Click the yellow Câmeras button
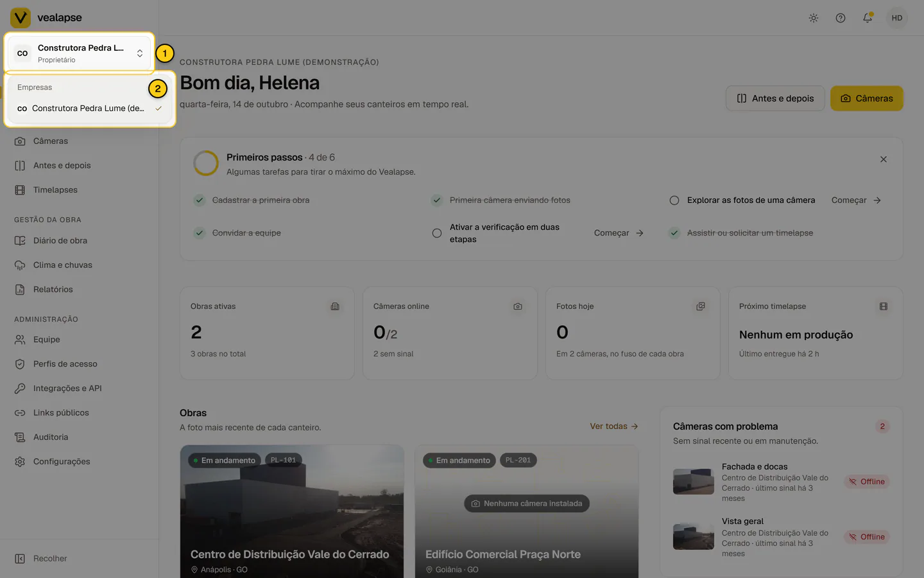Screen dimensions: 924x578 (x=866, y=98)
